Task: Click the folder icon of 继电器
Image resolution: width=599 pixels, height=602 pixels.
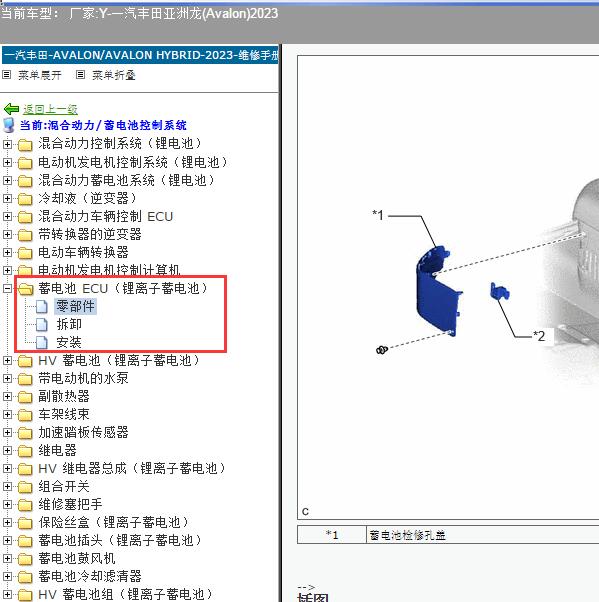Action: (25, 451)
